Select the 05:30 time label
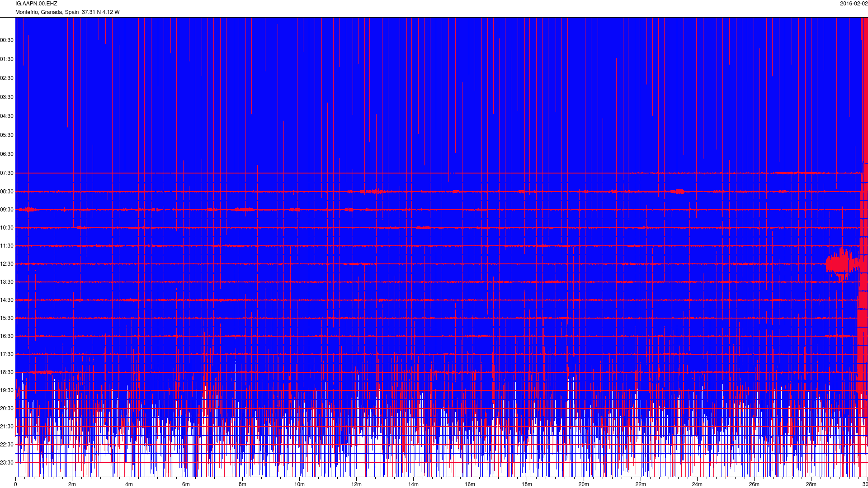 coord(7,135)
